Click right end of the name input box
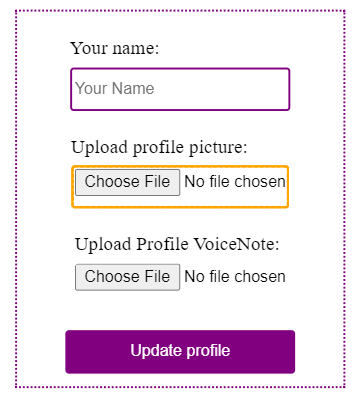Viewport: 362px width, 400px height. tap(280, 89)
